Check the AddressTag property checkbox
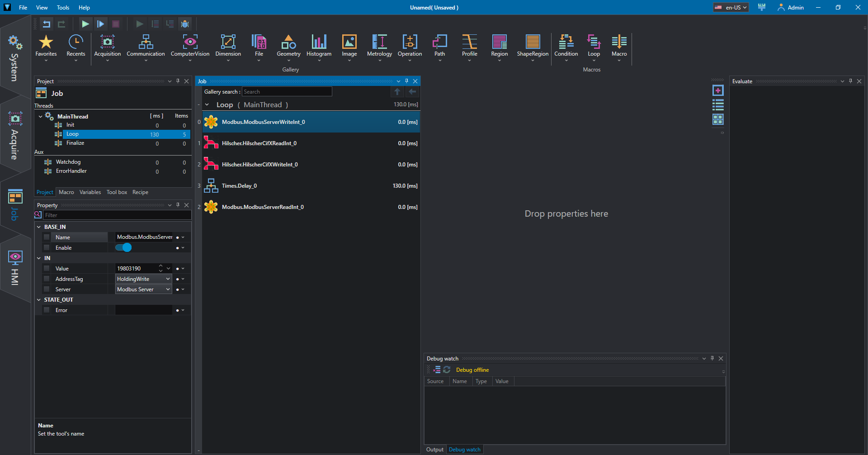 [47, 279]
